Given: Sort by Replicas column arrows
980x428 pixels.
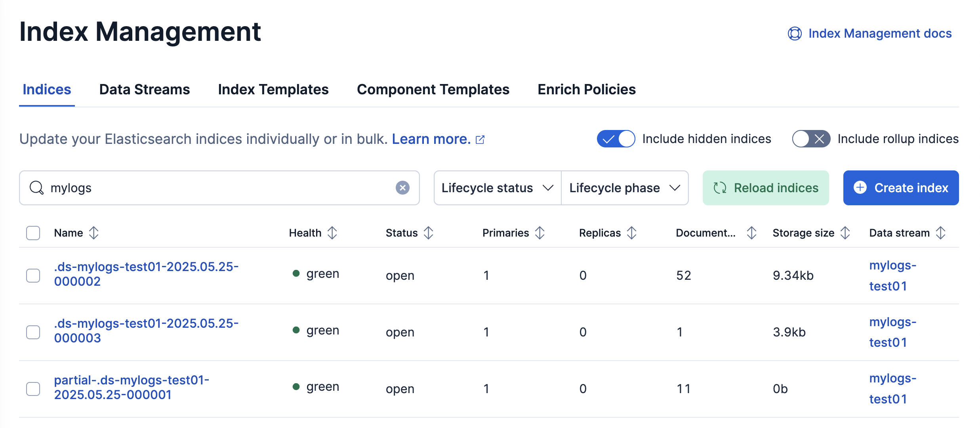Looking at the screenshot, I should click(631, 233).
